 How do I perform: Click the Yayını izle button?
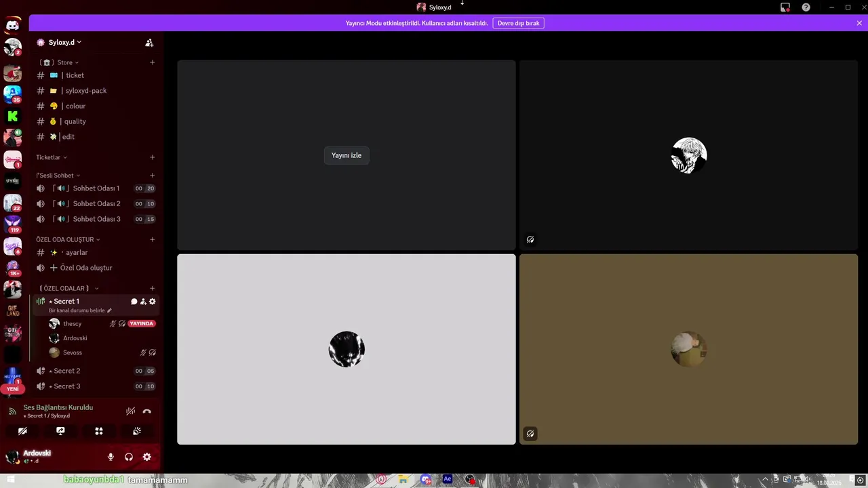(x=347, y=155)
